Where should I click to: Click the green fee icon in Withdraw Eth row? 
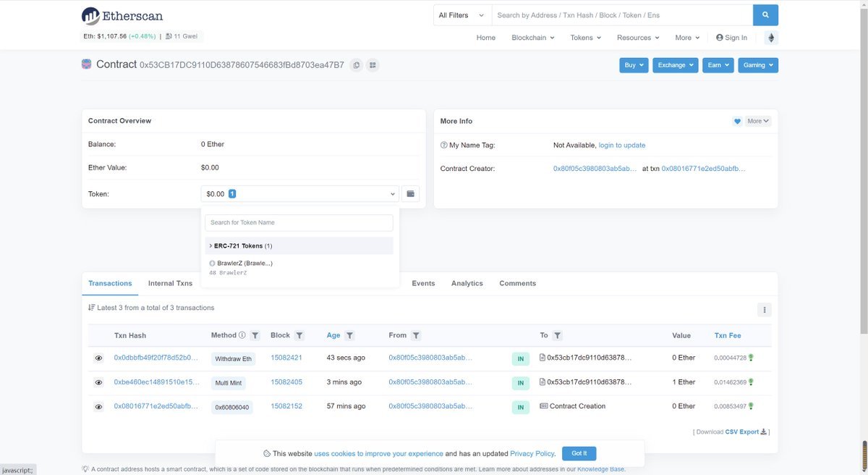[751, 358]
